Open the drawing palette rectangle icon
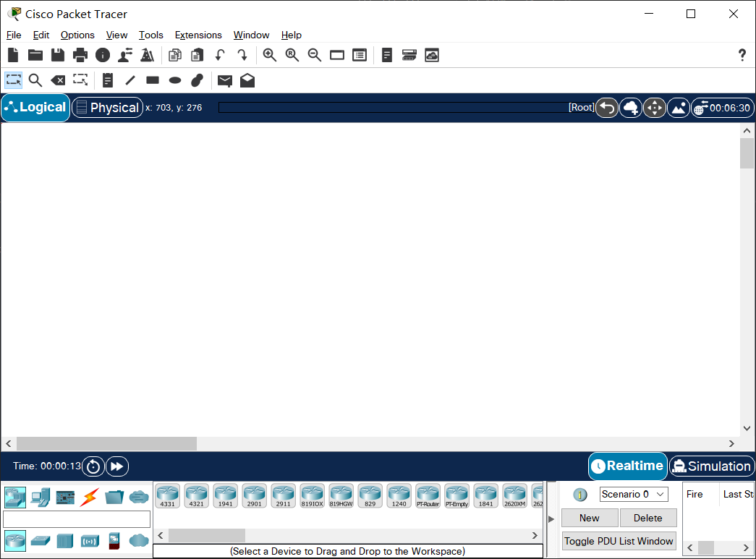Viewport: 756px width, 559px height. [337, 55]
